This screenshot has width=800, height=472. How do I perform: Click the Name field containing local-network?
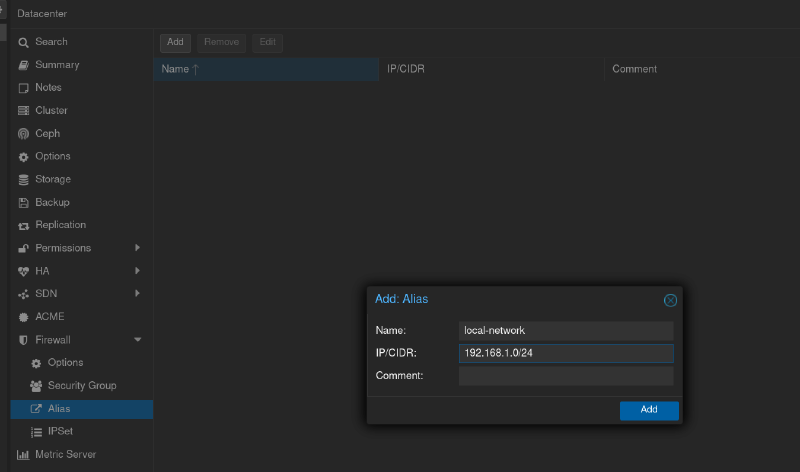[x=566, y=330]
